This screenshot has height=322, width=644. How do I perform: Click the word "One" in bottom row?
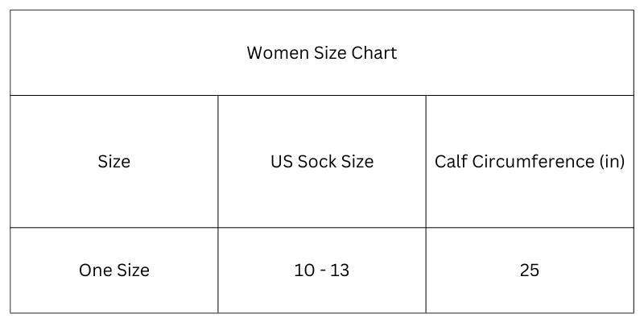pyautogui.click(x=95, y=270)
